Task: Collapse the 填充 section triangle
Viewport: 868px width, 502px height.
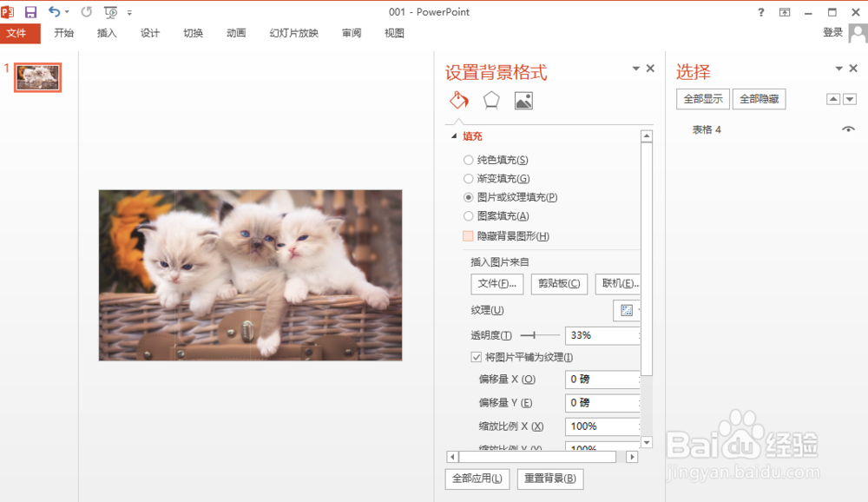Action: [x=454, y=135]
